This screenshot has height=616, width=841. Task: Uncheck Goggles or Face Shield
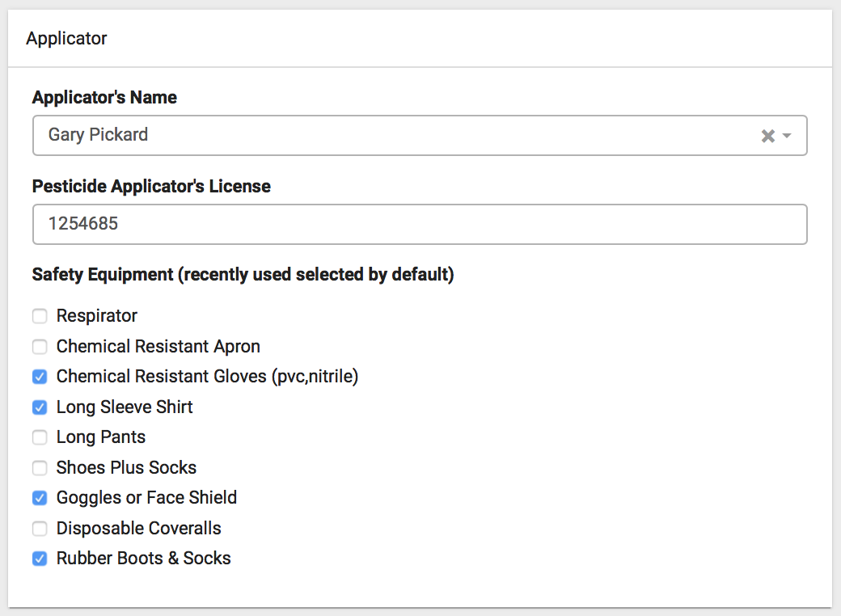(x=40, y=498)
